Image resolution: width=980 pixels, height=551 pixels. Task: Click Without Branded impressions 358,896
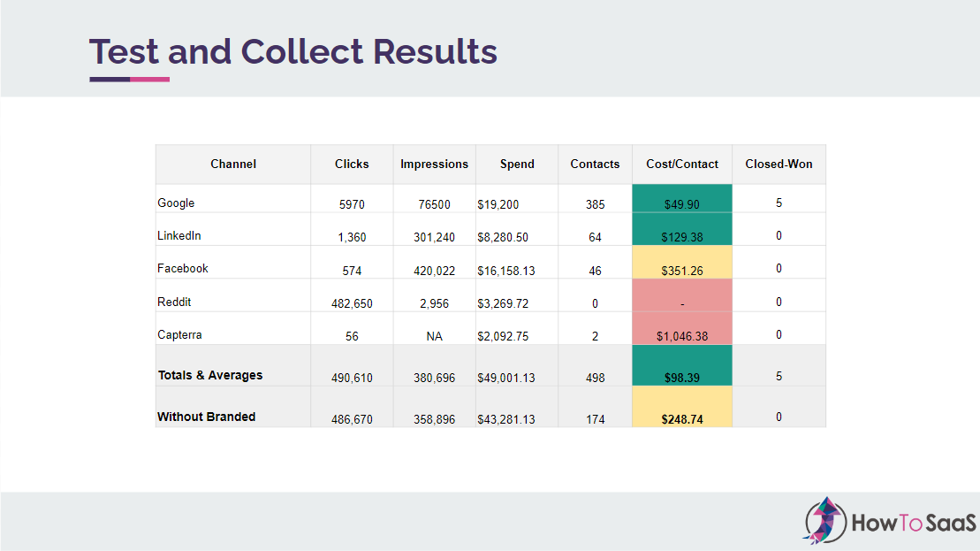click(x=435, y=419)
